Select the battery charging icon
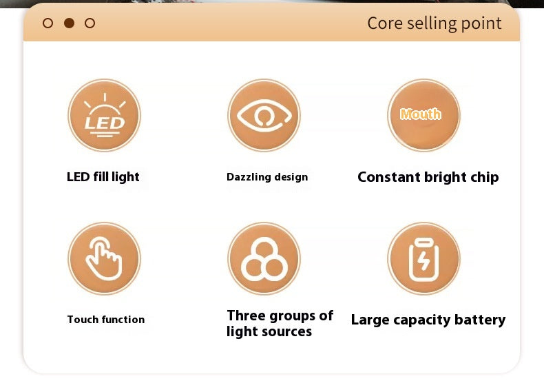This screenshot has width=544, height=392. pos(424,258)
